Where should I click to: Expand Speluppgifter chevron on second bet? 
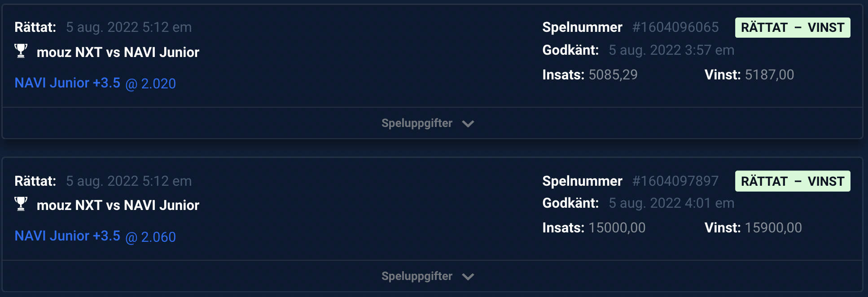468,277
